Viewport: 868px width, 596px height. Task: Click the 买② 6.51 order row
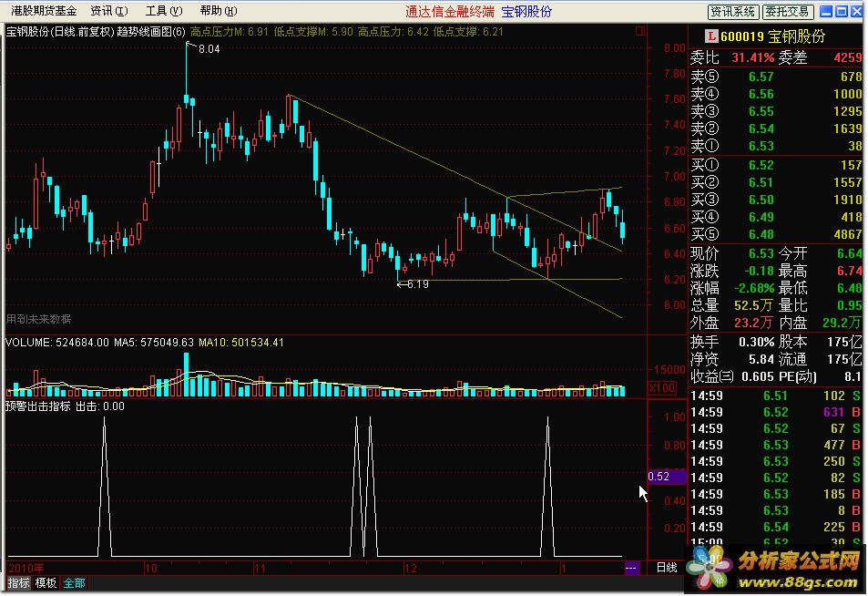(776, 182)
